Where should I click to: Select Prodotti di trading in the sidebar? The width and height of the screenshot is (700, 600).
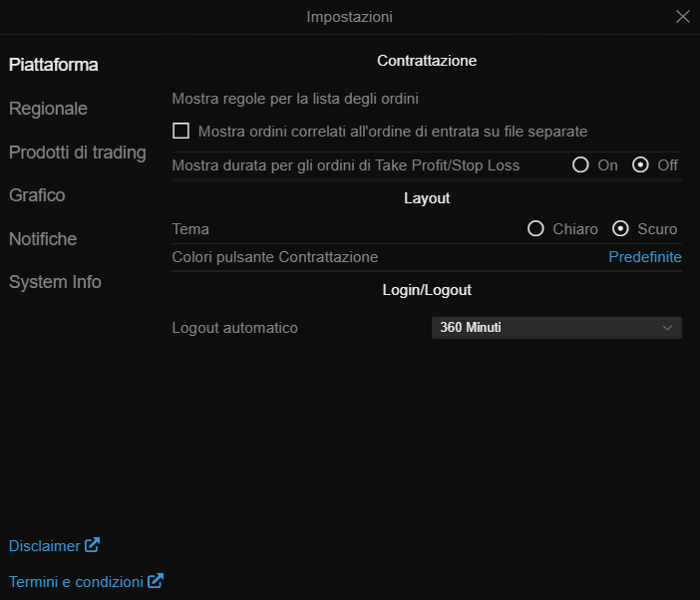78,152
